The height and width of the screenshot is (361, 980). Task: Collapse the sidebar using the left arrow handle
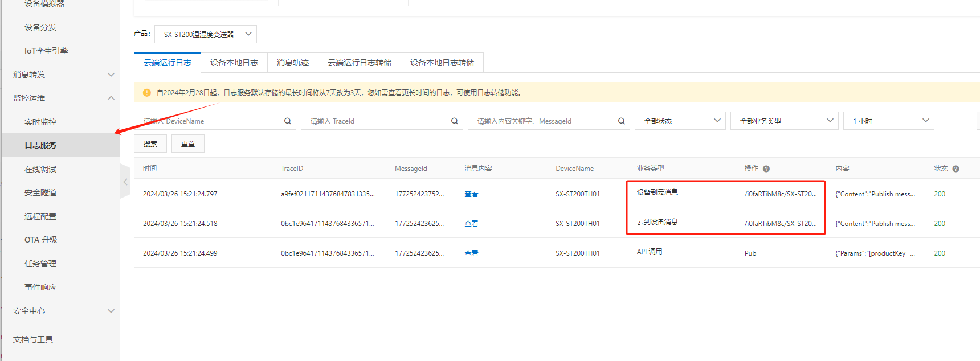coord(125,182)
